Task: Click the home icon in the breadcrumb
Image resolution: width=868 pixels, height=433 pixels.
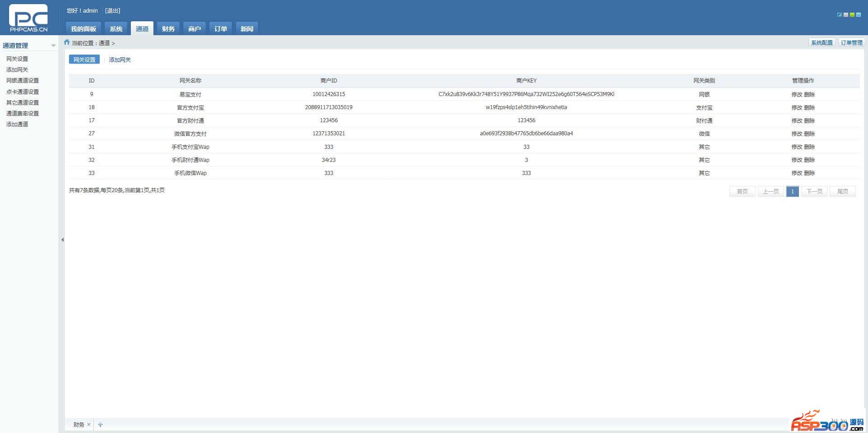Action: [x=67, y=42]
